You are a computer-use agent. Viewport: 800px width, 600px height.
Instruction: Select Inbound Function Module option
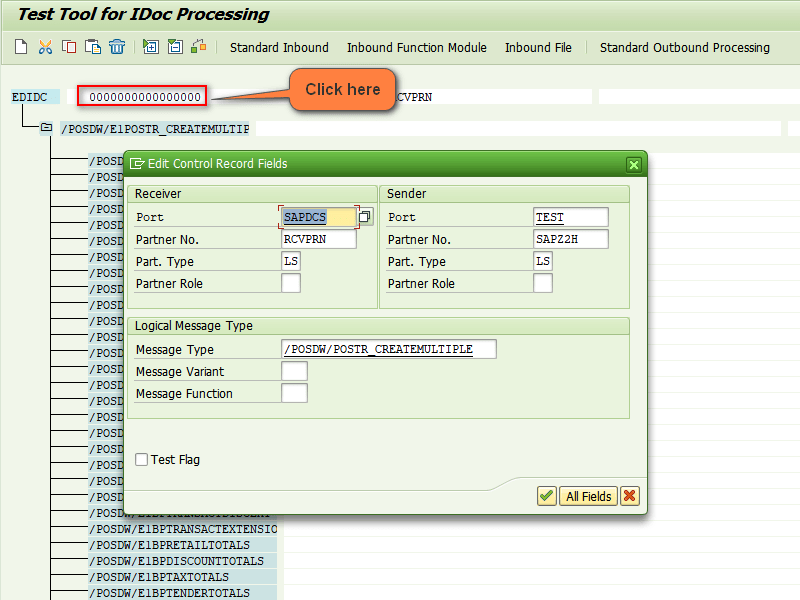point(416,47)
